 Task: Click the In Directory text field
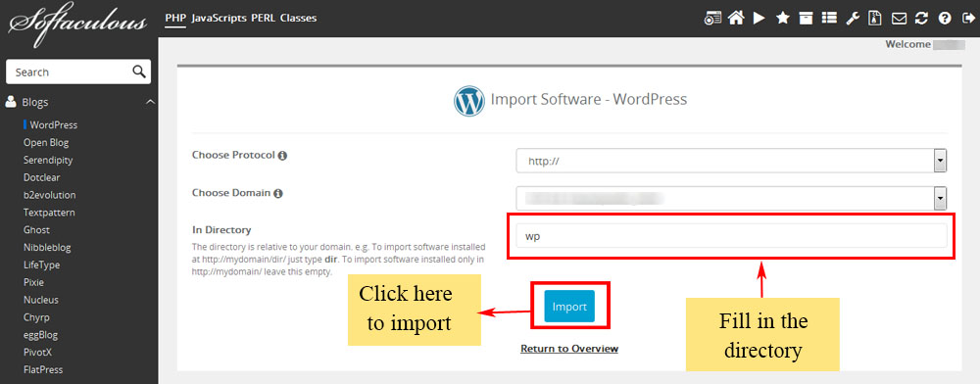731,237
